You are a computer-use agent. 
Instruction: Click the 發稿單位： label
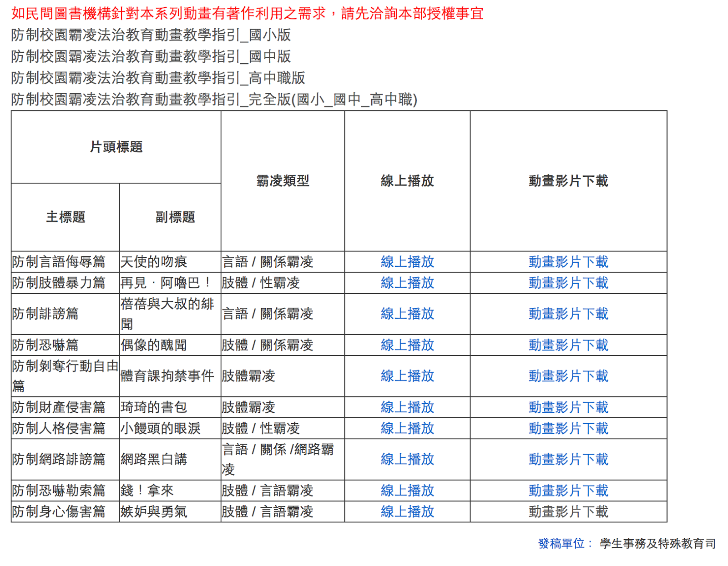pyautogui.click(x=565, y=543)
